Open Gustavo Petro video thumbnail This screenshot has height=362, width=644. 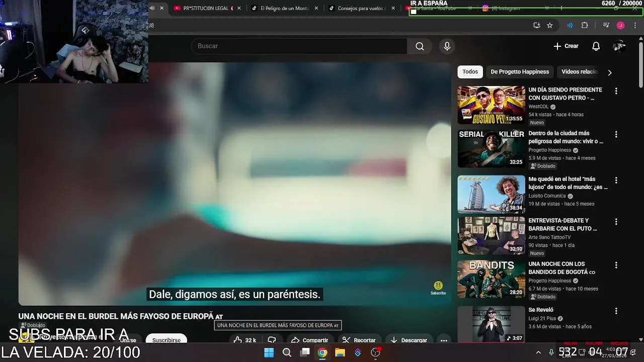491,105
